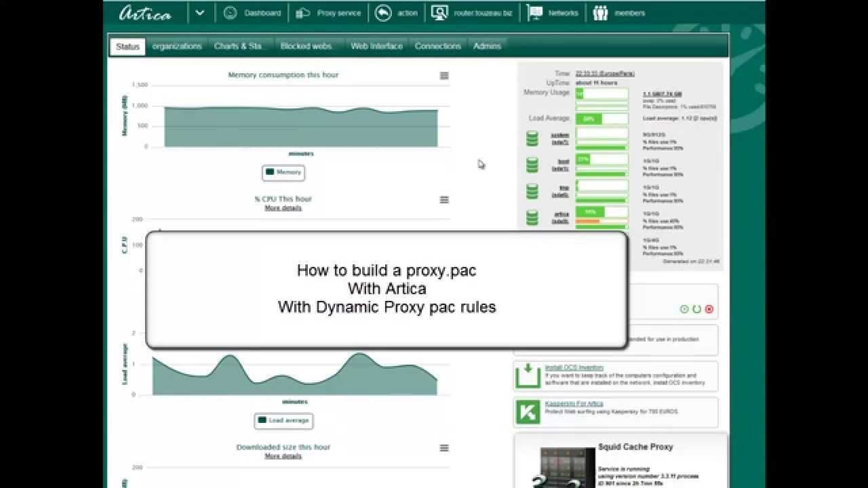This screenshot has height=488, width=868.
Task: Click the Load Average progress bar
Action: pyautogui.click(x=601, y=119)
